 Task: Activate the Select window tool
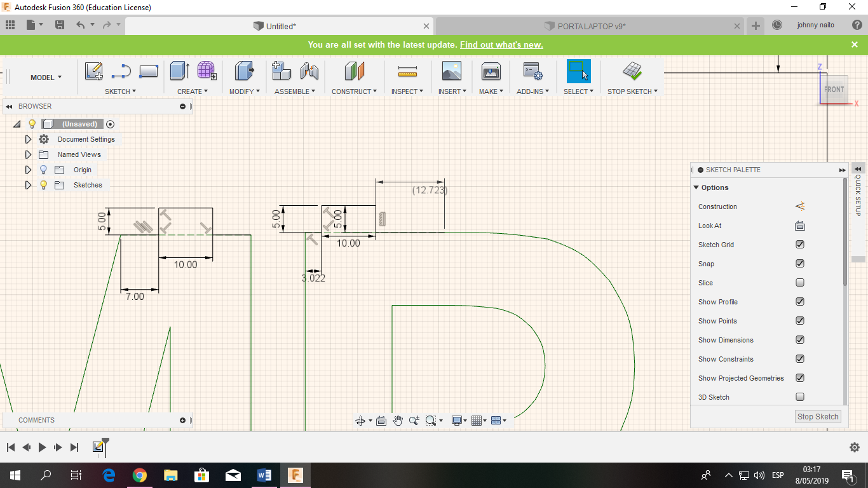click(579, 71)
